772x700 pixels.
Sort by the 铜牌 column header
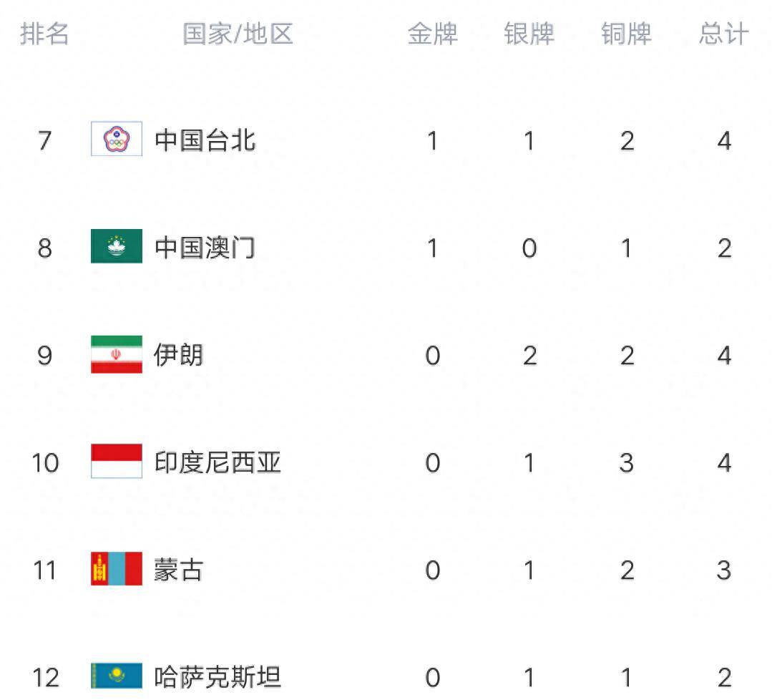tap(627, 34)
